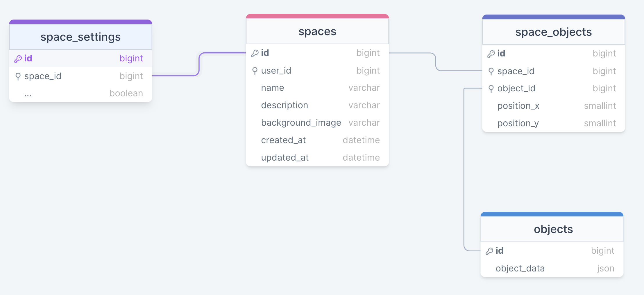Select the space_objects table header
The height and width of the screenshot is (295, 644).
pos(554,32)
